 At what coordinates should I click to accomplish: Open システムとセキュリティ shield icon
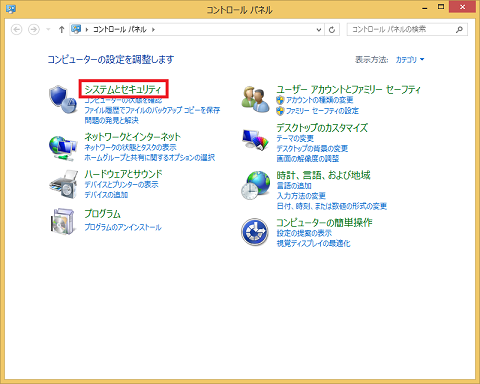click(x=63, y=99)
